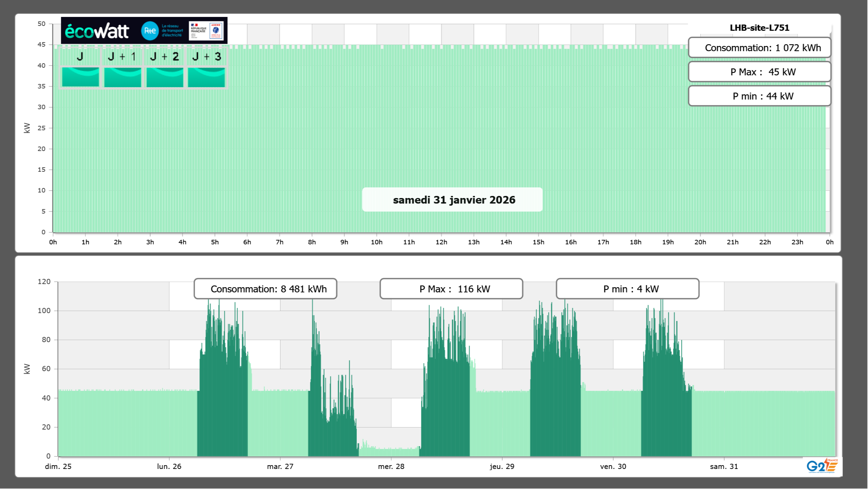The width and height of the screenshot is (868, 489).
Task: Click the Consommation 8 481 kWh box
Action: (265, 289)
